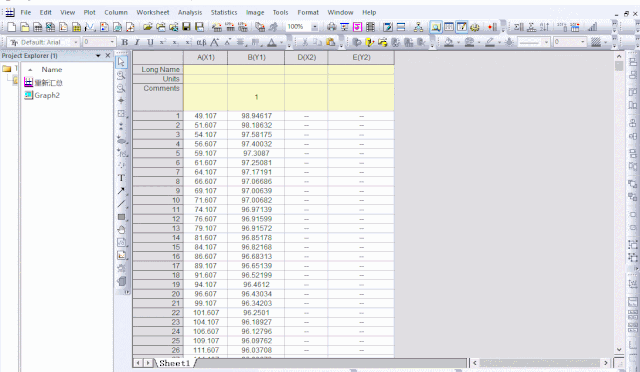Viewport: 640px width, 372px height.
Task: Open the line color pencil dropdown arrow
Action: [499, 42]
